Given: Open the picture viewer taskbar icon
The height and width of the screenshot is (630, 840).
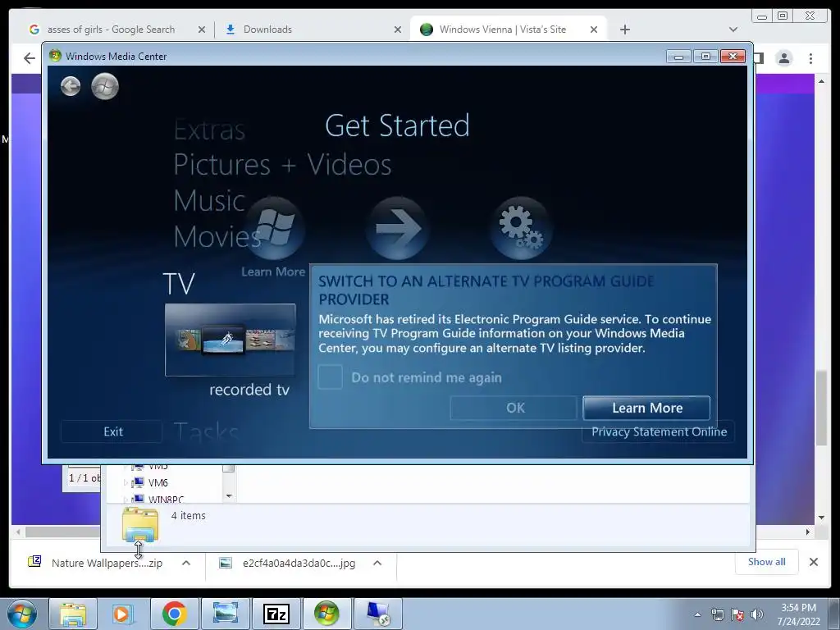Looking at the screenshot, I should (x=225, y=614).
